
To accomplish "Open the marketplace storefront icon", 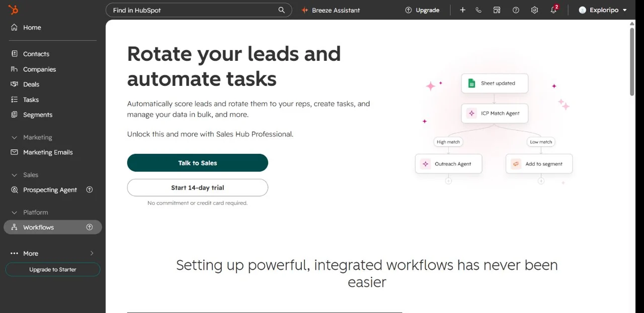I will tap(497, 10).
